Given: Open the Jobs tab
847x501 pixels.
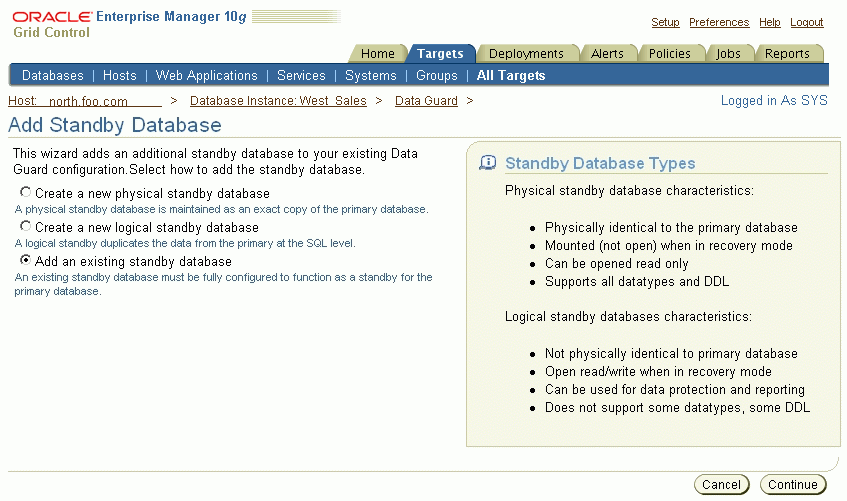Looking at the screenshot, I should pos(729,54).
